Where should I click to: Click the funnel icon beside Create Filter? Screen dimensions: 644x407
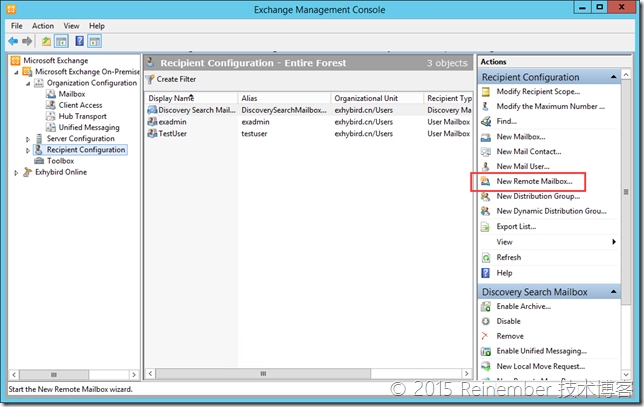point(150,79)
